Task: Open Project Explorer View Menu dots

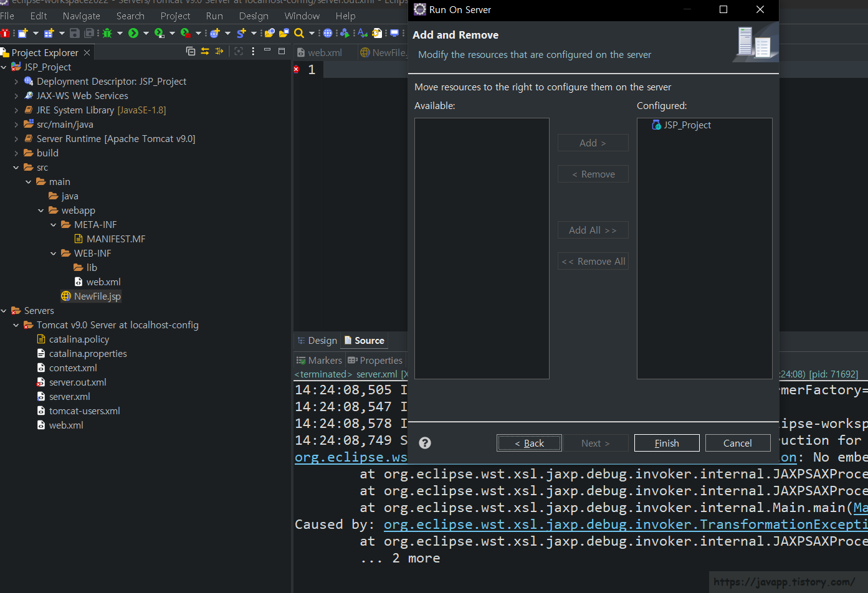Action: tap(253, 51)
